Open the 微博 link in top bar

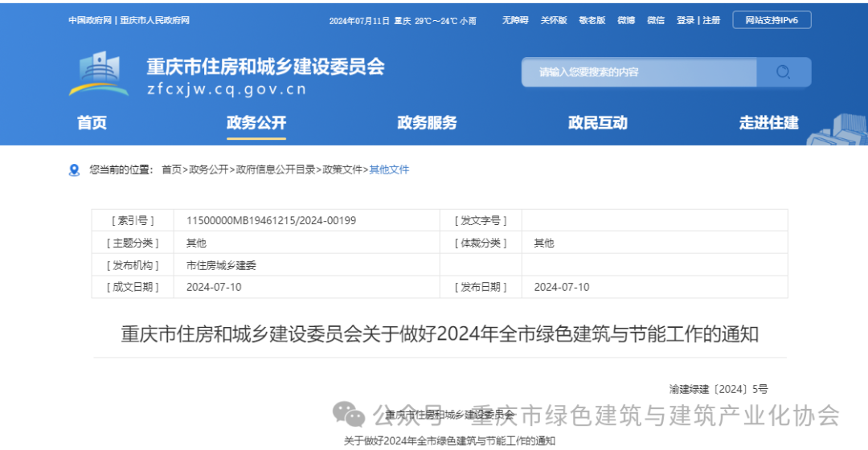pos(626,20)
